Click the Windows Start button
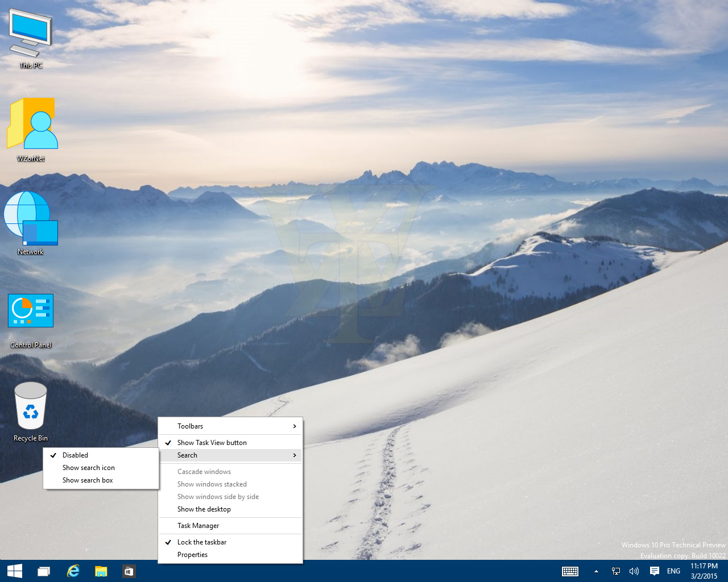The height and width of the screenshot is (582, 728). point(15,571)
